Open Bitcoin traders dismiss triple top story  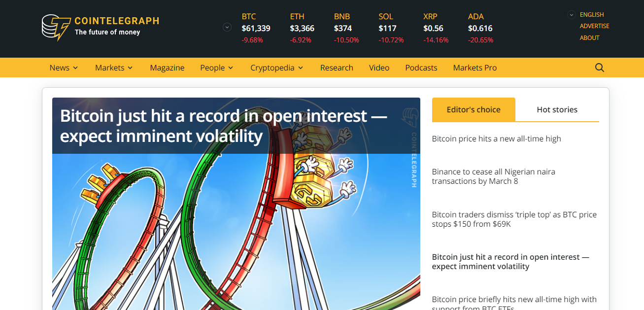click(x=514, y=219)
